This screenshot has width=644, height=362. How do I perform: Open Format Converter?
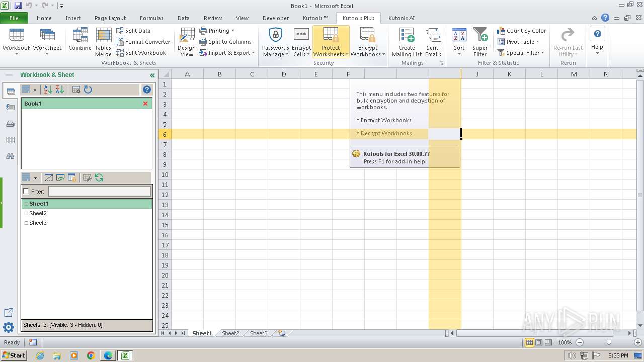143,42
